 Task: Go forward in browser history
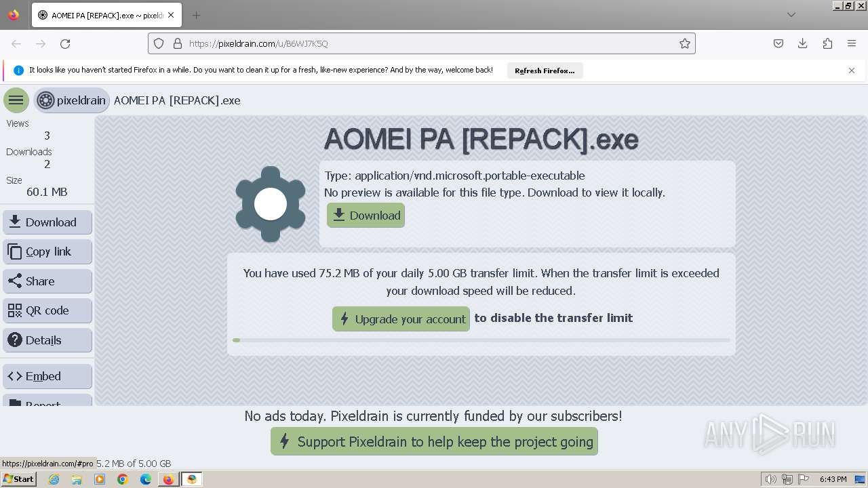41,43
